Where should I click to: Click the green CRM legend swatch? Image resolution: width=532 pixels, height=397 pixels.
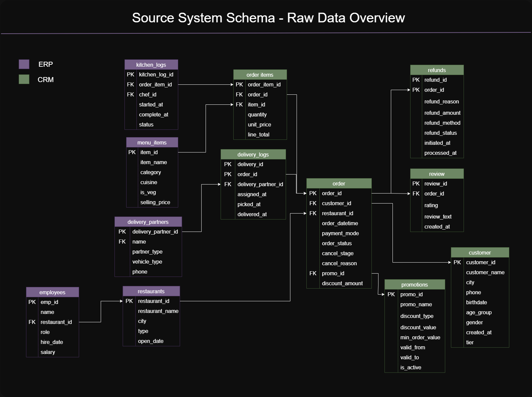point(24,79)
